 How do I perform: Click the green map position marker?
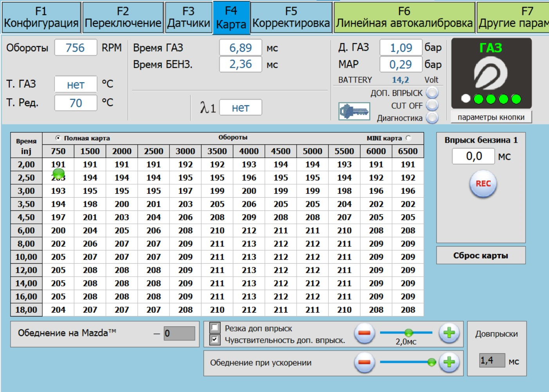[x=58, y=173]
